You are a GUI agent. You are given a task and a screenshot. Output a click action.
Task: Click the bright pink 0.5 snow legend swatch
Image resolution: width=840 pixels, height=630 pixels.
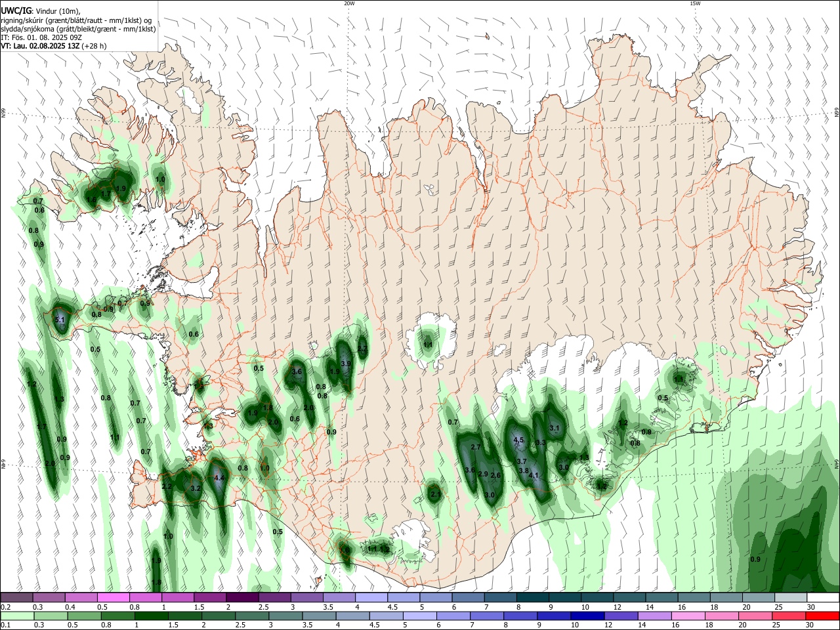click(x=113, y=597)
